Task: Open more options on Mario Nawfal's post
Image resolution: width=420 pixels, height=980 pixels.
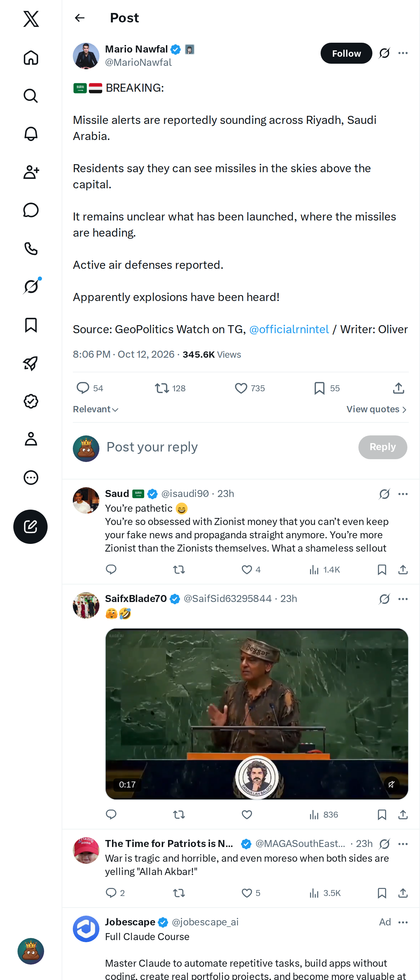Action: point(403,53)
